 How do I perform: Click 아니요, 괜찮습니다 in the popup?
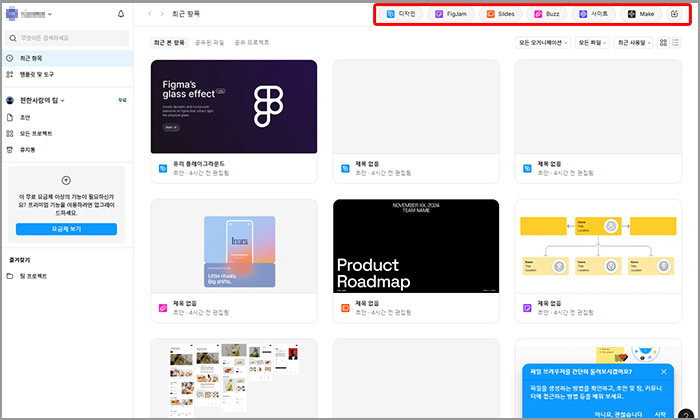coord(618,414)
